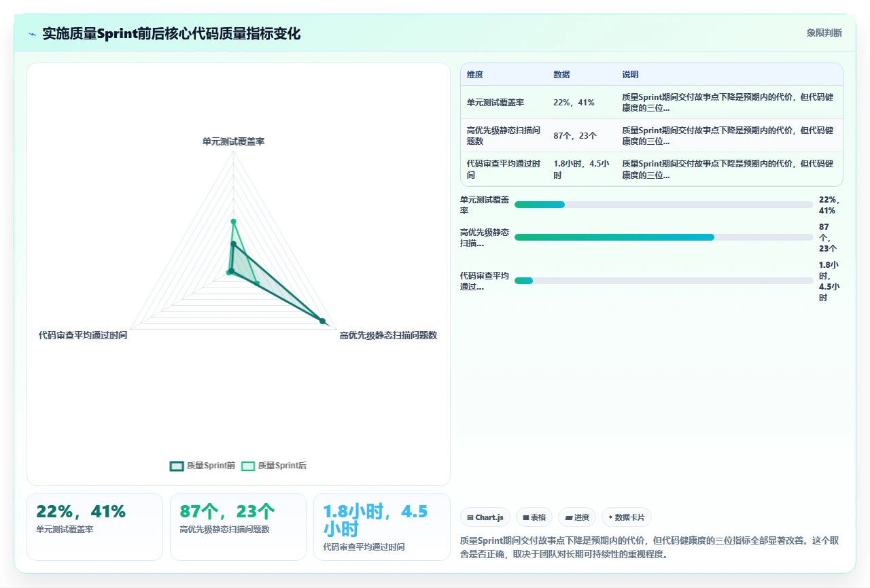Click the light green point on 单元测试覆盖率 axis
Image resolution: width=870 pixels, height=588 pixels.
coord(233,221)
